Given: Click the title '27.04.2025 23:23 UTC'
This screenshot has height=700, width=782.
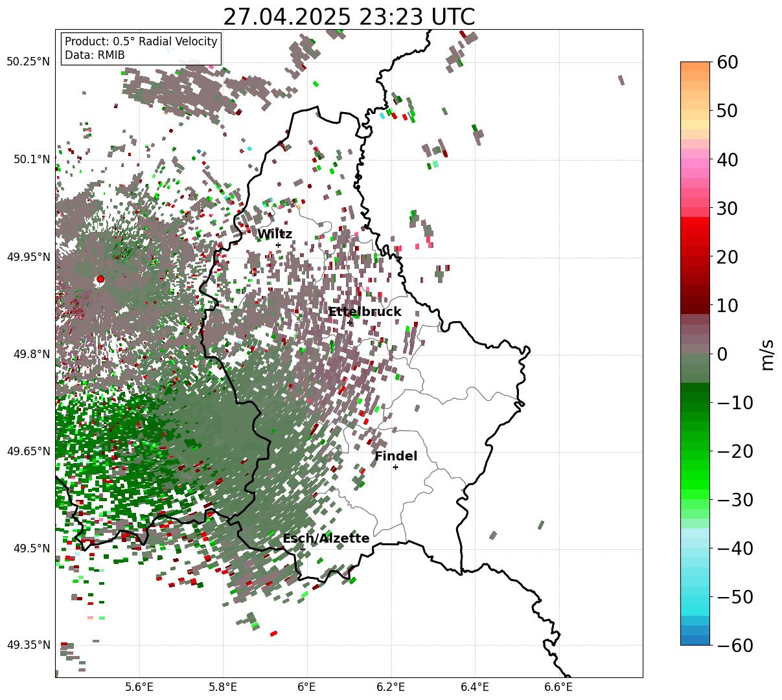Looking at the screenshot, I should tap(349, 17).
